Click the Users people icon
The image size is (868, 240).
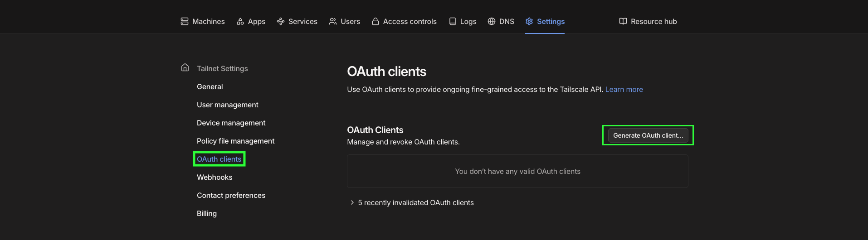click(x=333, y=21)
